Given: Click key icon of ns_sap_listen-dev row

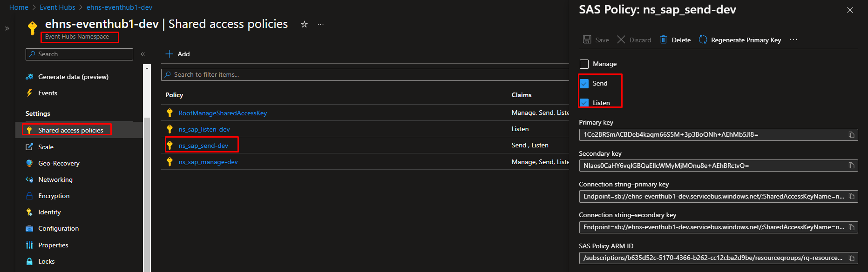Looking at the screenshot, I should [x=170, y=129].
